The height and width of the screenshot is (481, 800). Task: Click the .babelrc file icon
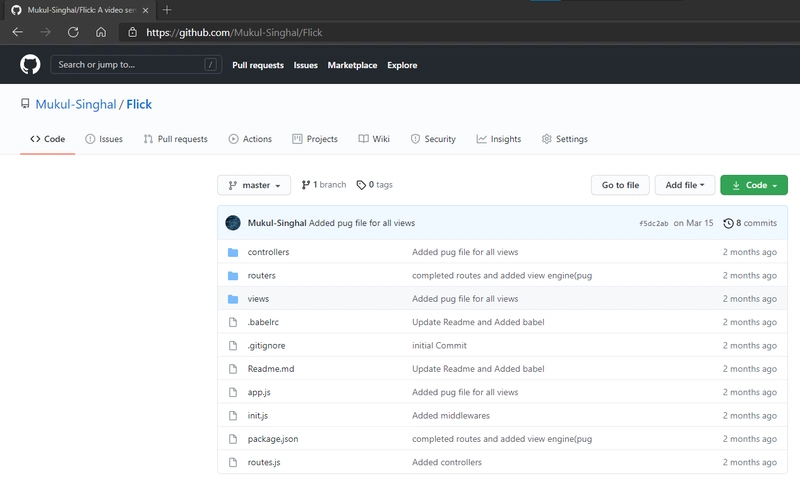coord(233,322)
